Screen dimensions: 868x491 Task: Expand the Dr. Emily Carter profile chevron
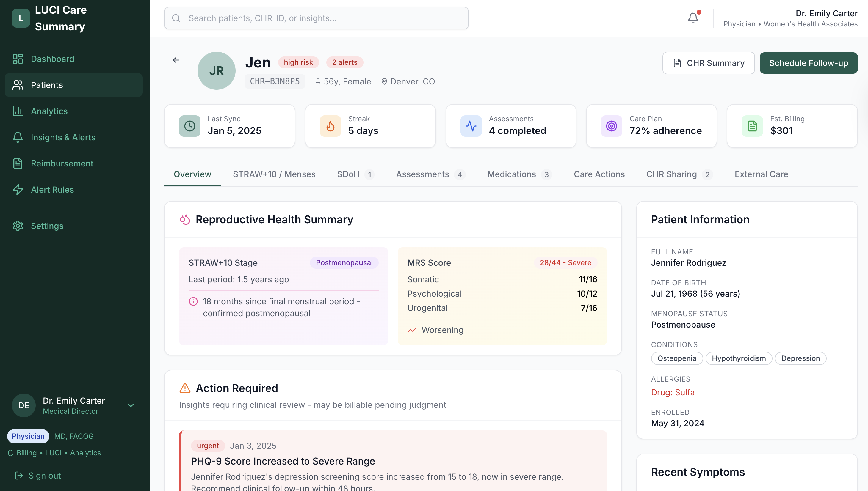(x=131, y=405)
